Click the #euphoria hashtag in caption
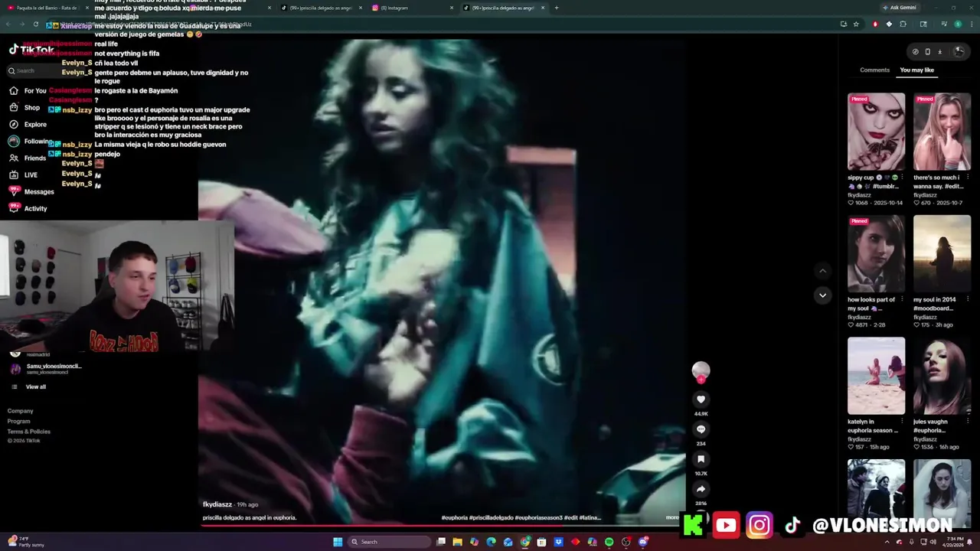Image resolution: width=980 pixels, height=551 pixels. point(454,517)
